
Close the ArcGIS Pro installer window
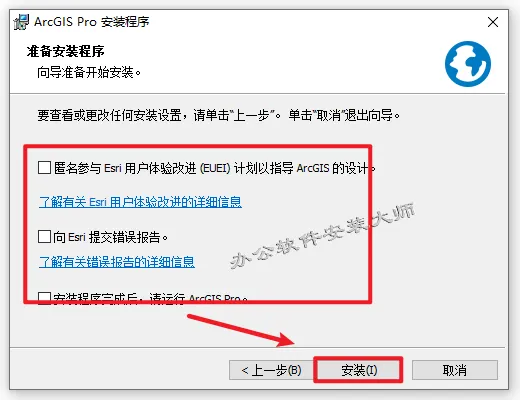tap(493, 22)
